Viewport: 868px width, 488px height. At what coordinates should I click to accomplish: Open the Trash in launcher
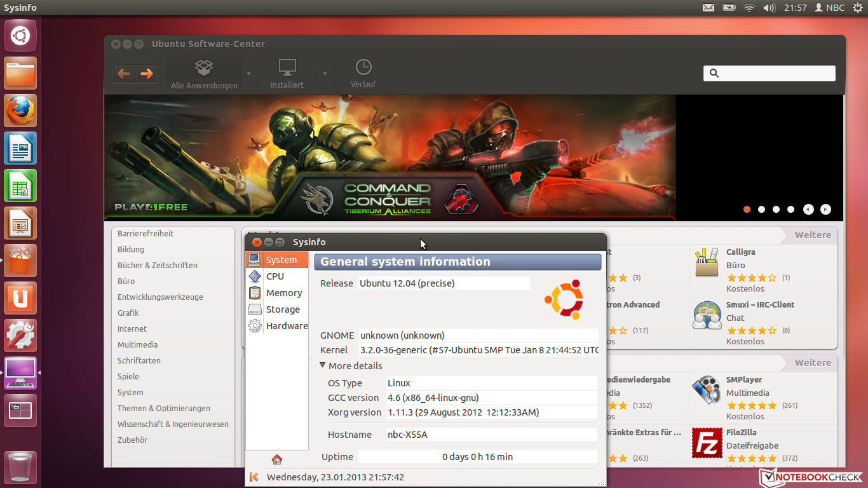coord(20,468)
